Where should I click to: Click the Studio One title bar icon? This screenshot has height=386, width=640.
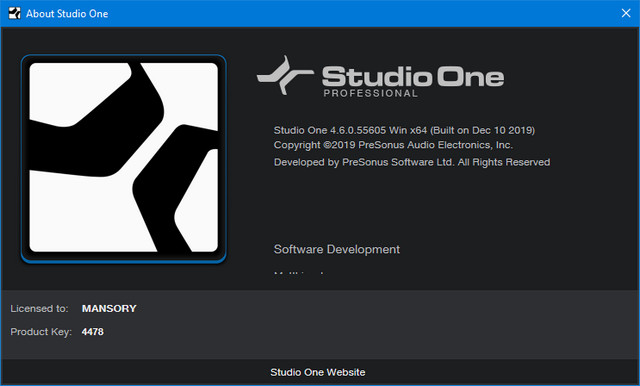pyautogui.click(x=14, y=13)
